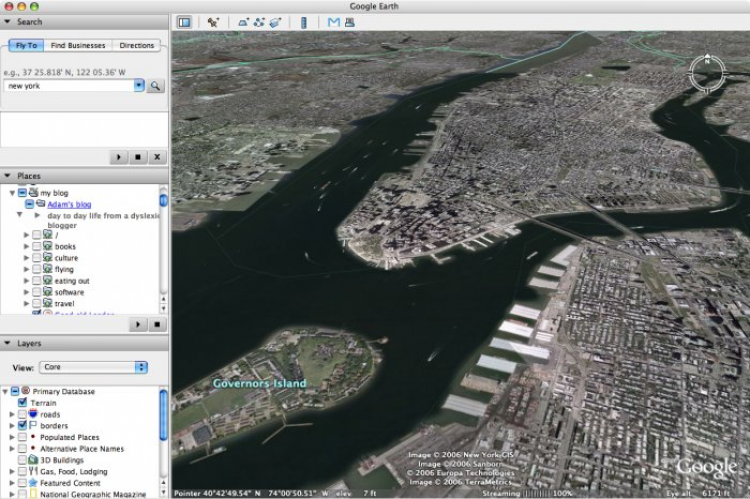750x499 pixels.
Task: Click the Fly To search input field
Action: coord(70,86)
